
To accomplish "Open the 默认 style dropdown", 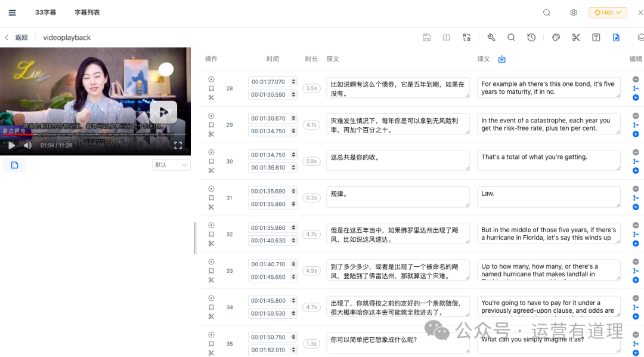I will pyautogui.click(x=171, y=165).
